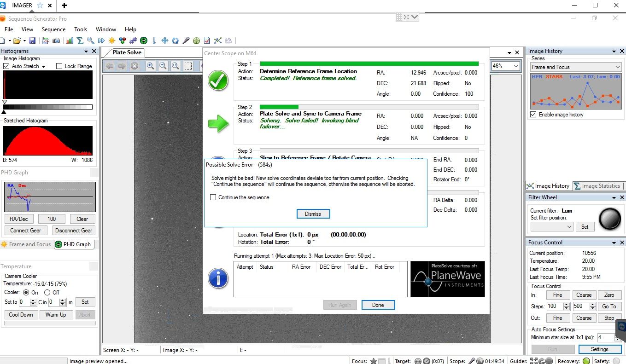626x364 pixels.
Task: Check the Continue the sequence checkbox
Action: tap(213, 197)
